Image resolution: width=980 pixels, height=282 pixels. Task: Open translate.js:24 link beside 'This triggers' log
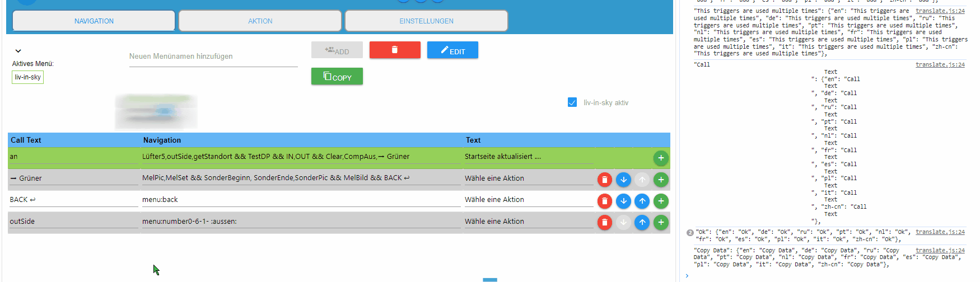940,11
